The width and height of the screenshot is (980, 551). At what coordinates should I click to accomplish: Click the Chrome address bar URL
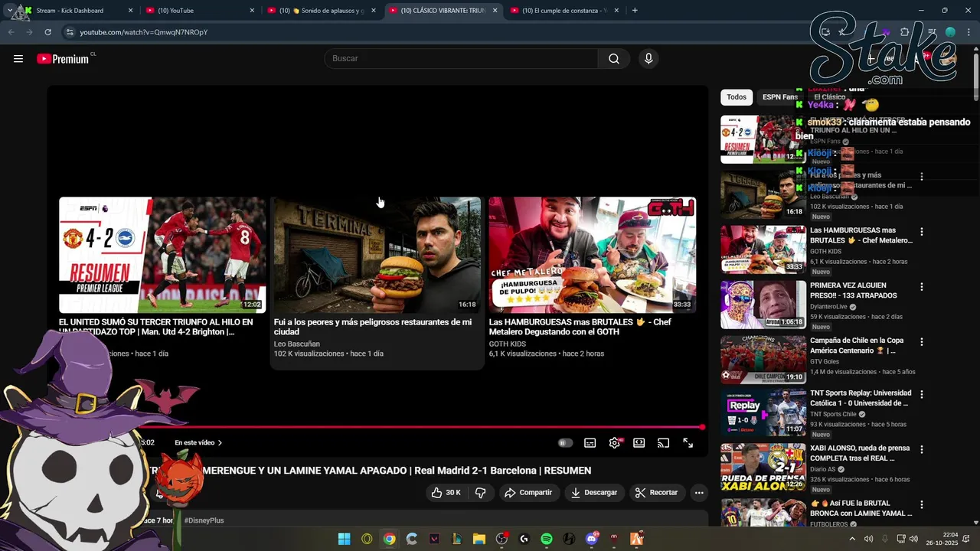pyautogui.click(x=144, y=32)
